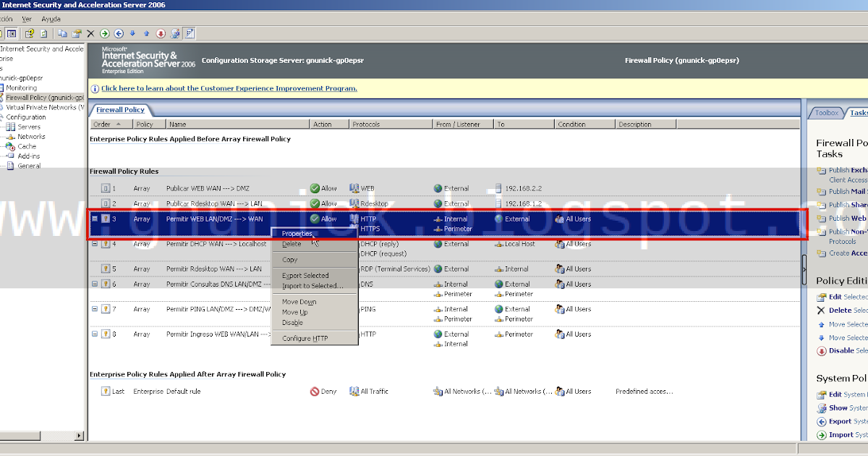This screenshot has width=868, height=456.
Task: Click the red disable-rule toolbar icon
Action: pyautogui.click(x=161, y=33)
